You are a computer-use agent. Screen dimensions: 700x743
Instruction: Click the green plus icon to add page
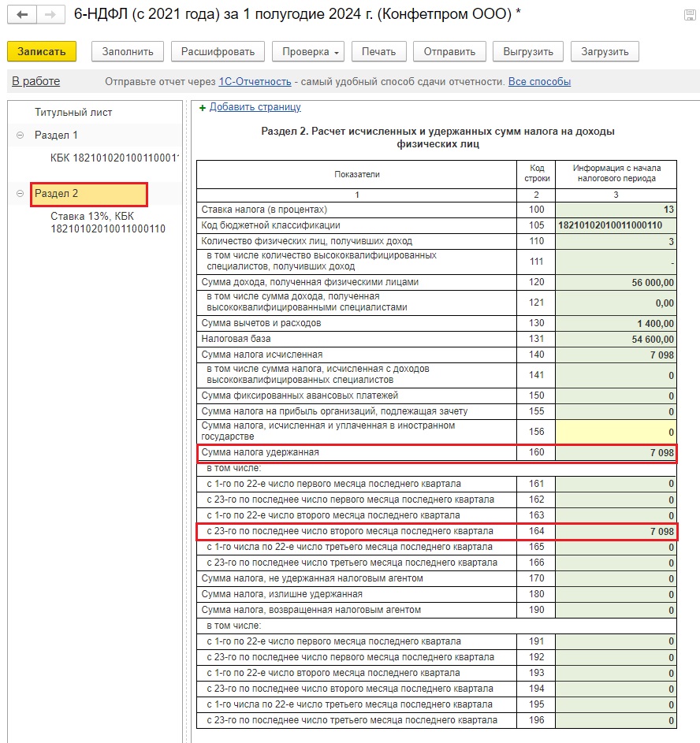tap(203, 108)
